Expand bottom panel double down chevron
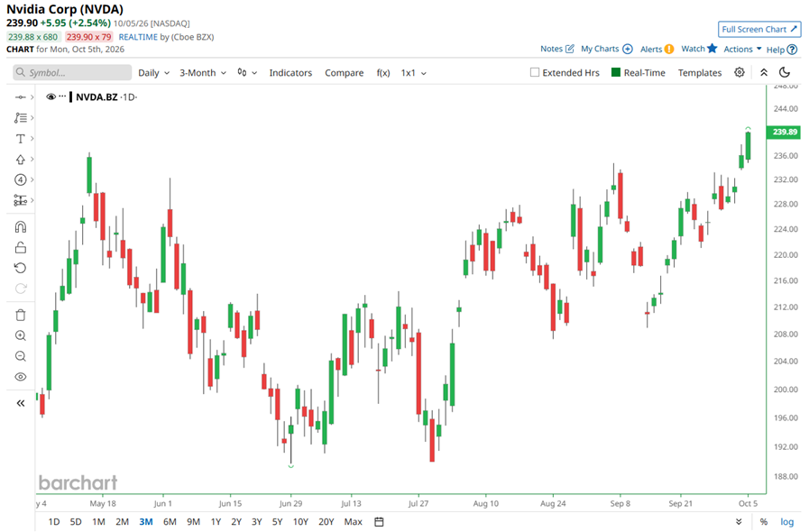 (739, 522)
